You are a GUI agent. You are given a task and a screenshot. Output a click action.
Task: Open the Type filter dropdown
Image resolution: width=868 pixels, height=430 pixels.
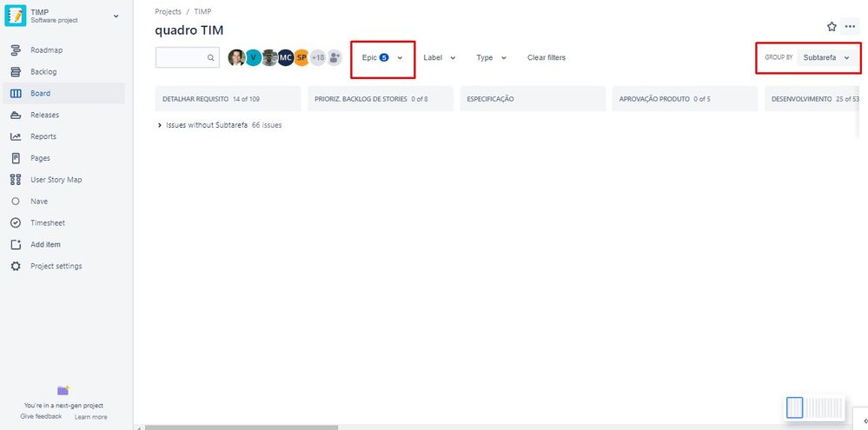point(491,57)
